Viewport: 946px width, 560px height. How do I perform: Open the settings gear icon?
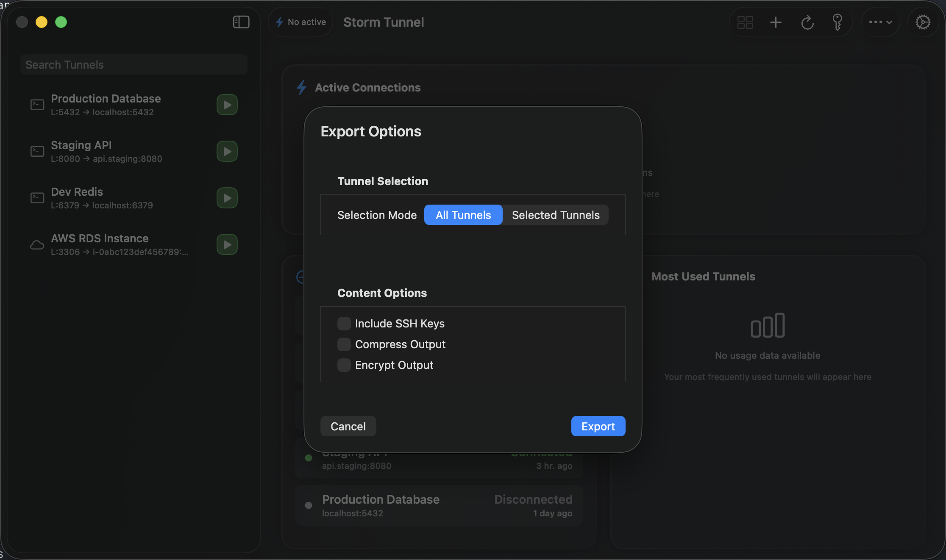tap(923, 22)
